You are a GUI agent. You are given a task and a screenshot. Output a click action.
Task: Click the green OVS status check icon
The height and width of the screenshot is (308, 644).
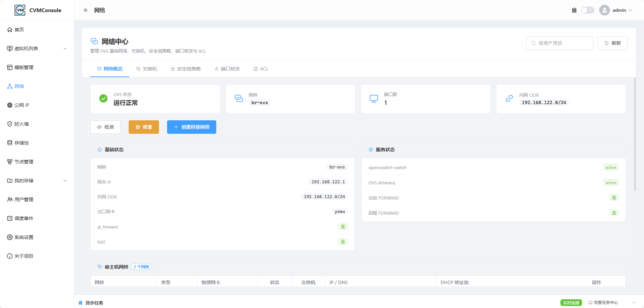103,98
